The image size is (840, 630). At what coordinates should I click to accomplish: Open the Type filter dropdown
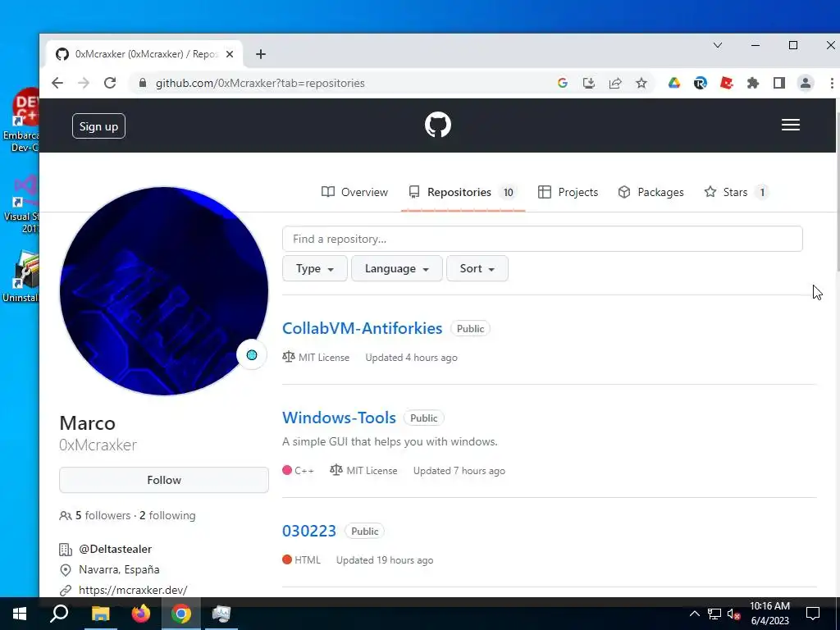315,268
